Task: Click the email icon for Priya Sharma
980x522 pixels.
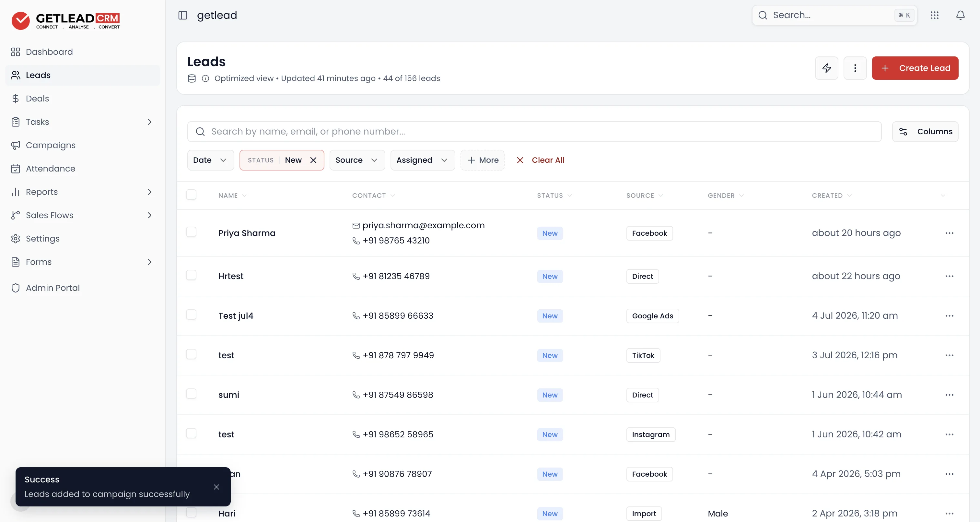Action: click(x=356, y=226)
